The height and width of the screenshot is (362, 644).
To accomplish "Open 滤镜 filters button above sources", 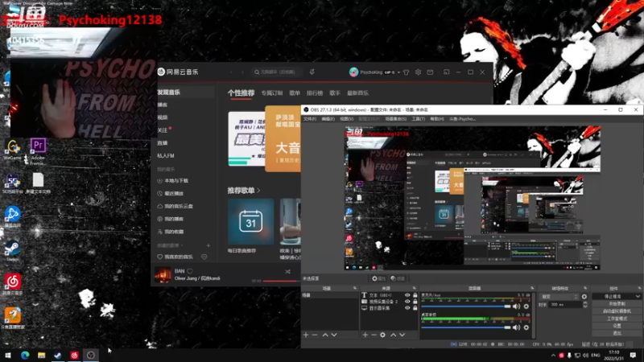I will tap(398, 278).
